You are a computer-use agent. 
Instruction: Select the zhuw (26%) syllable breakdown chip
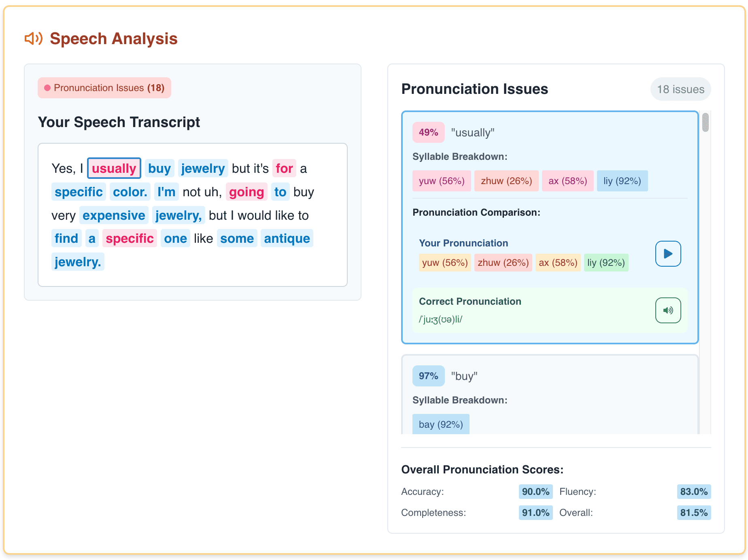coord(506,181)
